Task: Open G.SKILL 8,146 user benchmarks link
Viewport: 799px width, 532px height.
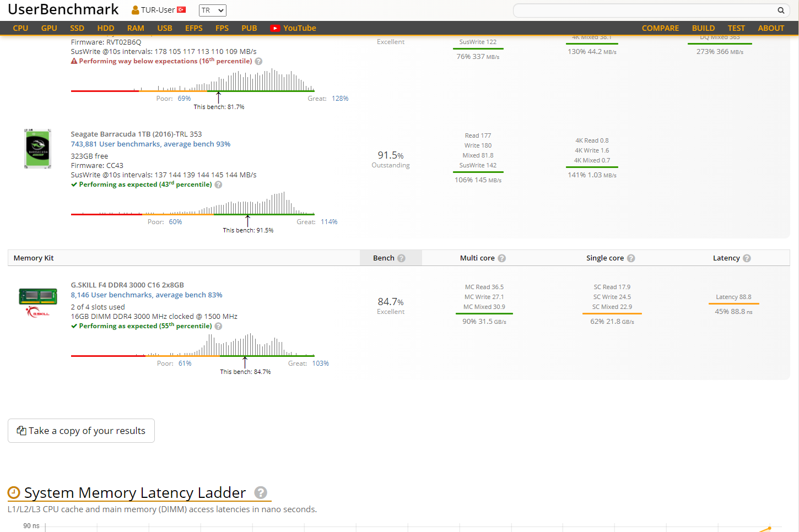Action: click(x=147, y=295)
